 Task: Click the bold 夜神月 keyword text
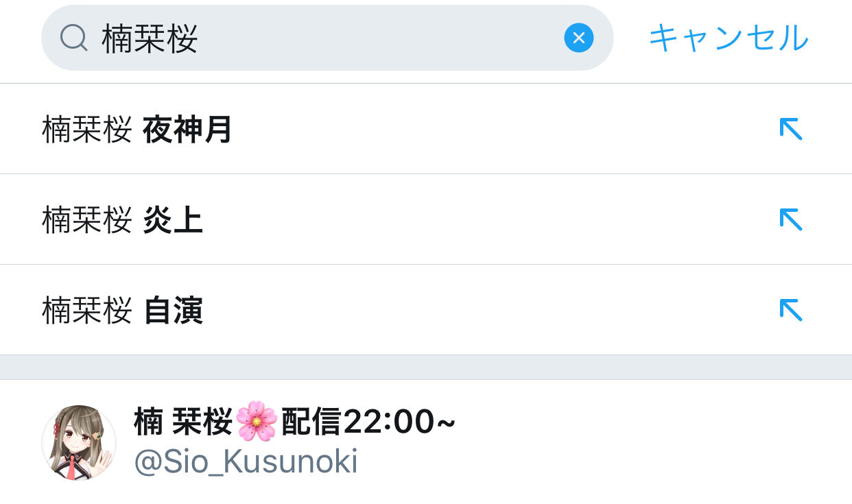pyautogui.click(x=187, y=130)
